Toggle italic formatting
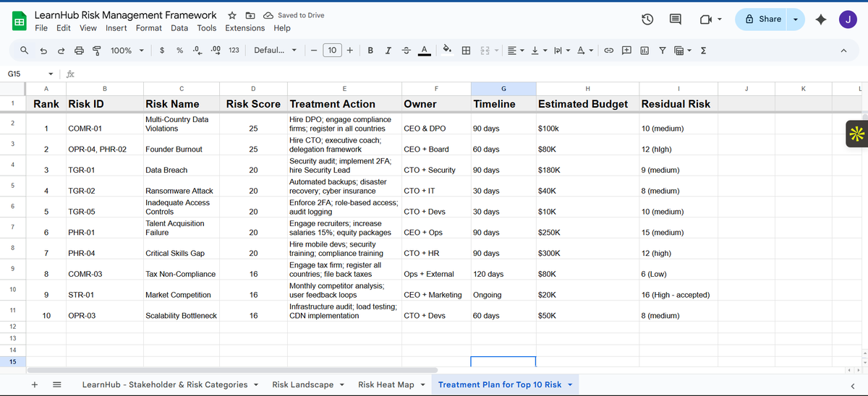The width and height of the screenshot is (868, 396). pyautogui.click(x=388, y=51)
